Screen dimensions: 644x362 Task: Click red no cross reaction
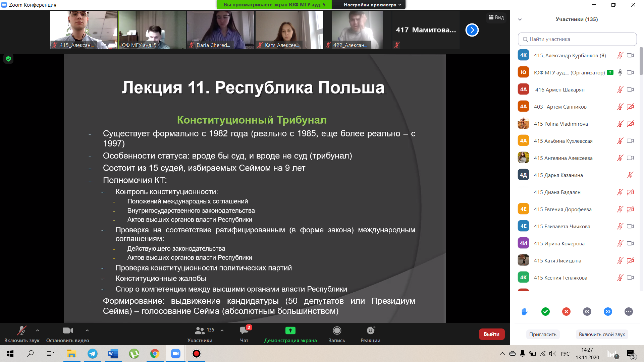click(x=566, y=312)
